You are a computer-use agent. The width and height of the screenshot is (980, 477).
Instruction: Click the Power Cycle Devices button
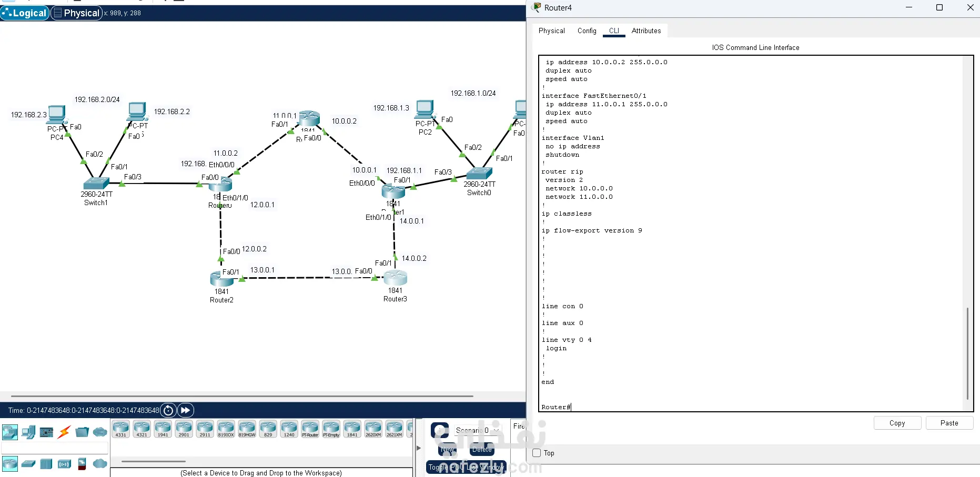click(x=168, y=410)
